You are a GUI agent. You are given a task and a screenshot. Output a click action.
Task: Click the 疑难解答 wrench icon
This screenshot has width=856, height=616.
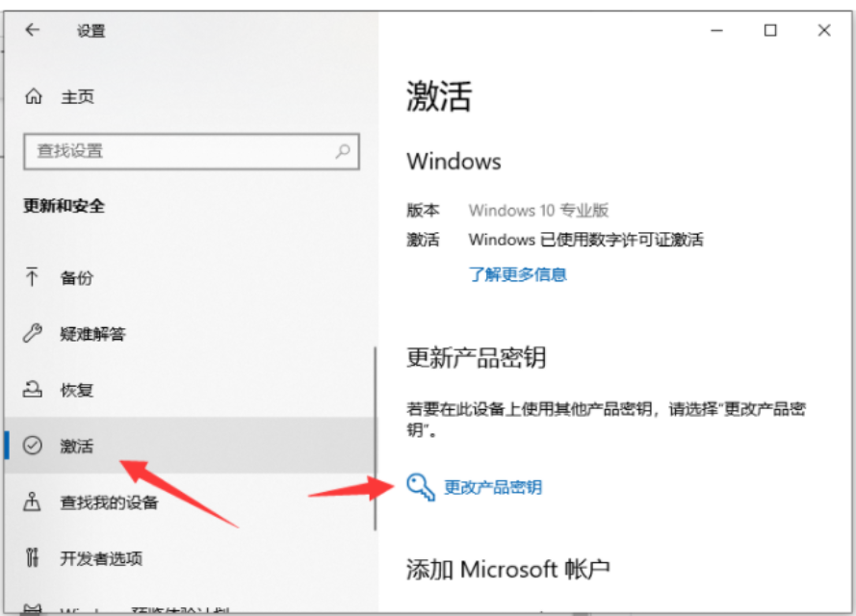(x=32, y=333)
